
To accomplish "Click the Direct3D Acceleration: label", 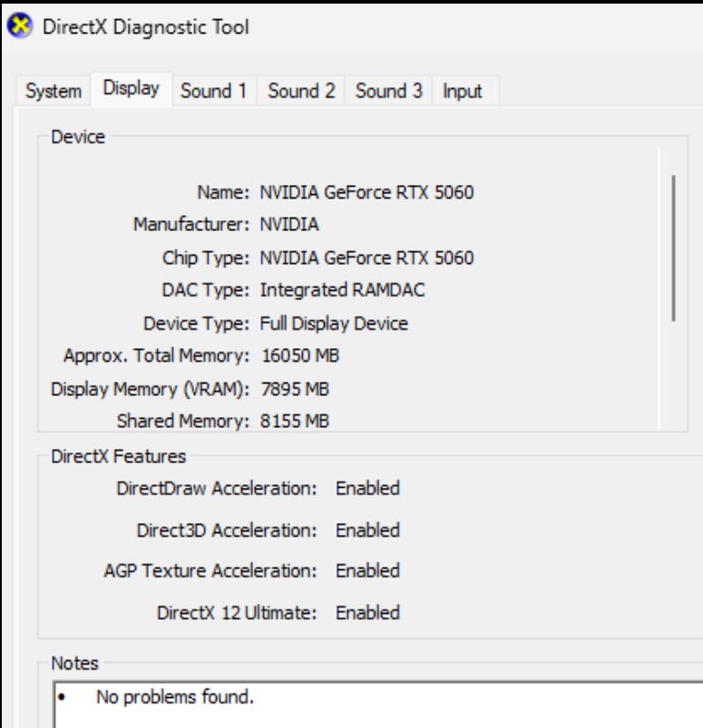I will (x=227, y=530).
